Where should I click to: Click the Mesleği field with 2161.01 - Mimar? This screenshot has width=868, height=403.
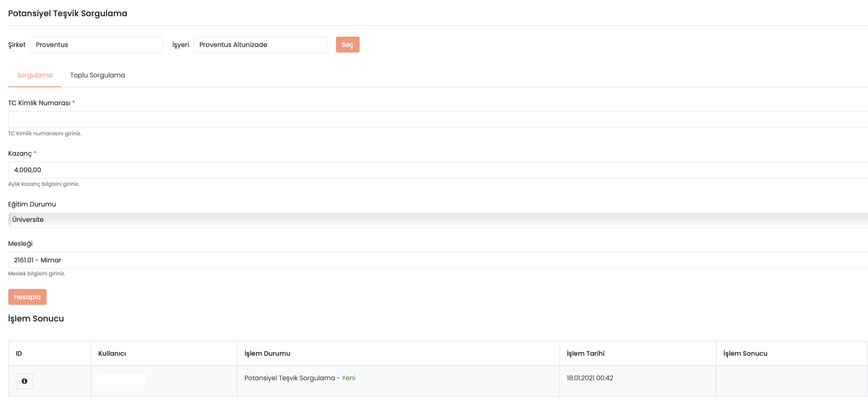point(437,260)
